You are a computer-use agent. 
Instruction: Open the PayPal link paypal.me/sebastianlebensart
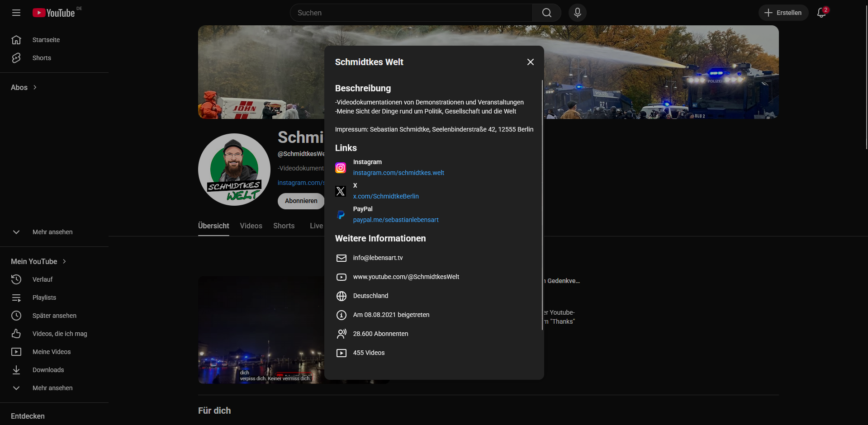click(395, 220)
